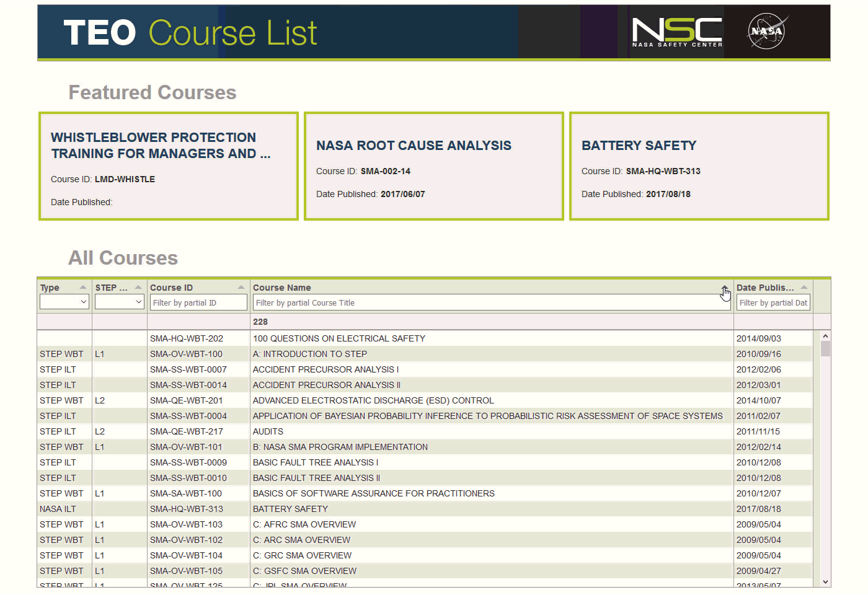Click the Filter by partial Course Title field

(x=492, y=302)
